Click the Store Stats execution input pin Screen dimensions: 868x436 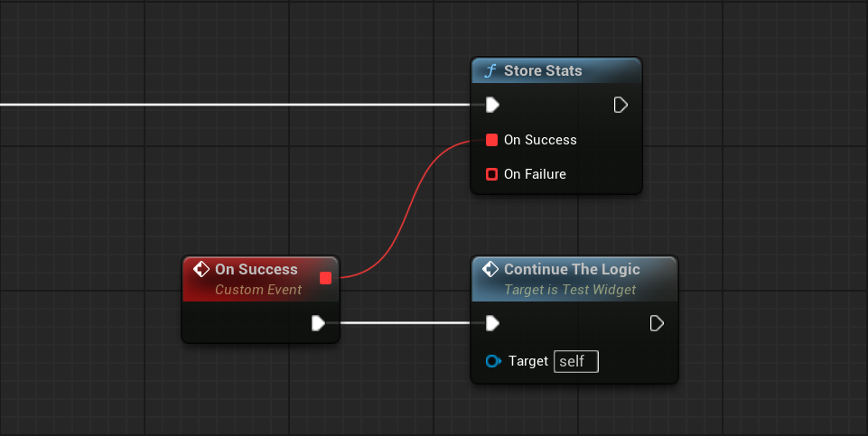pos(491,105)
